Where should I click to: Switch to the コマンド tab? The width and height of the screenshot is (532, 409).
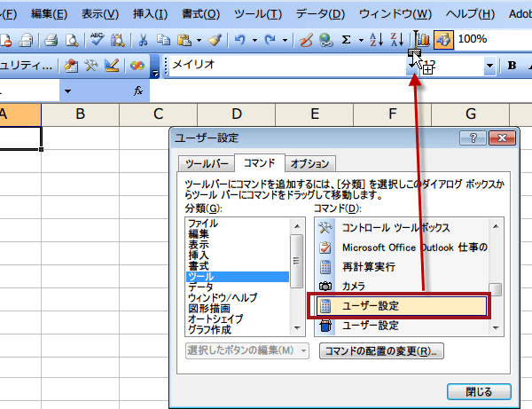(260, 163)
